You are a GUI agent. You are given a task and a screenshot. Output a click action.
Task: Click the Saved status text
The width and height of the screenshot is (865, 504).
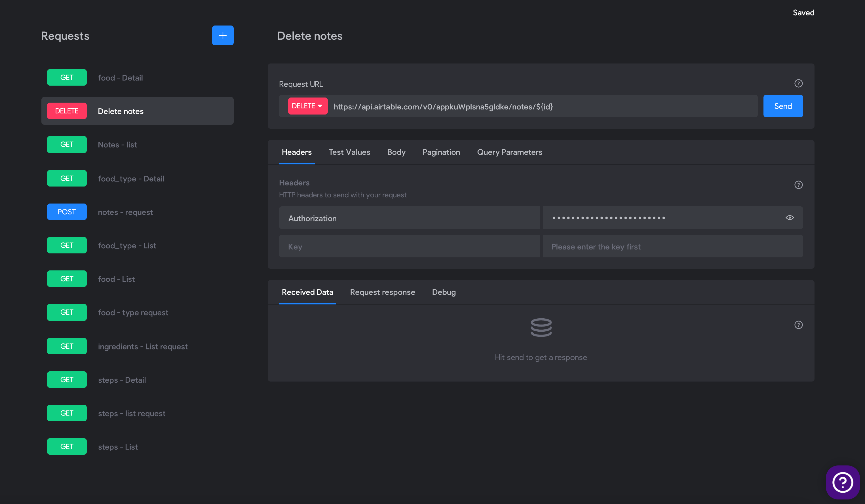(803, 13)
